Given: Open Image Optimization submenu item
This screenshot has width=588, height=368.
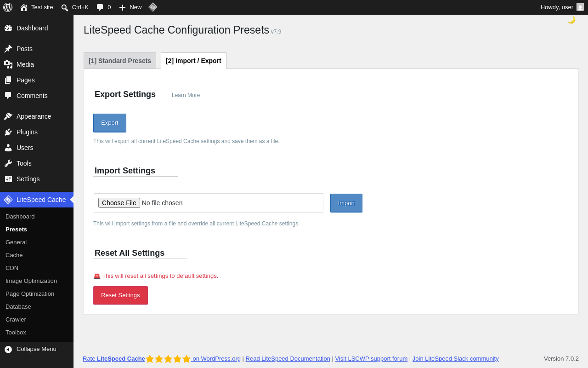Looking at the screenshot, I should click(31, 281).
